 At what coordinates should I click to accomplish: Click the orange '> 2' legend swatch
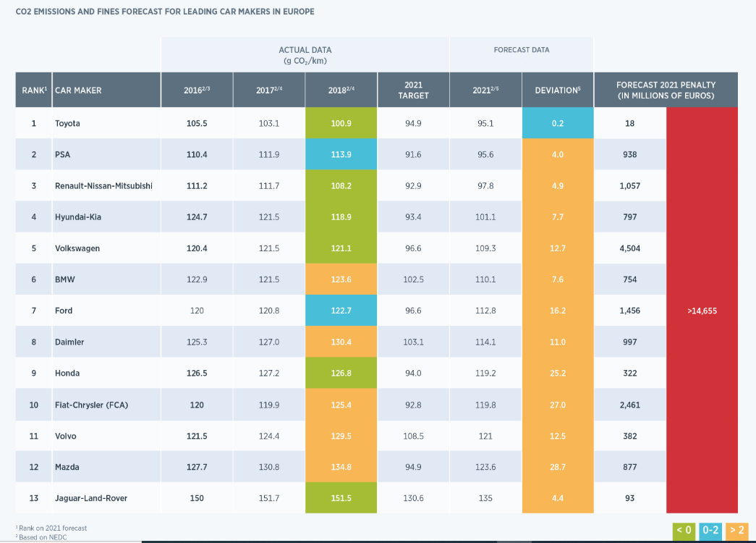pyautogui.click(x=736, y=531)
